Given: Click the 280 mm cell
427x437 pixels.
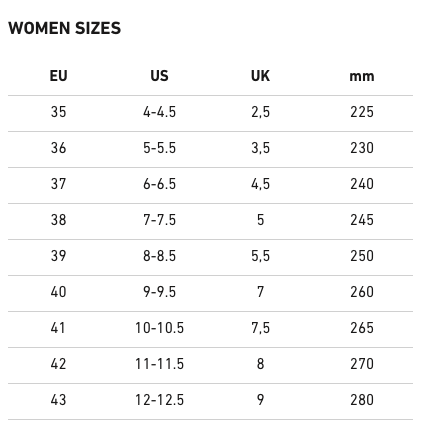Looking at the screenshot, I should (362, 400).
